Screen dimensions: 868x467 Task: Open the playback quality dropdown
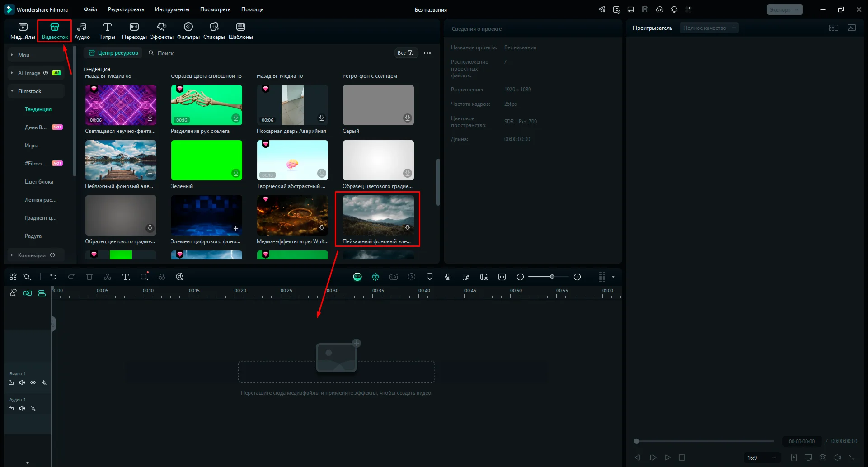(x=709, y=28)
